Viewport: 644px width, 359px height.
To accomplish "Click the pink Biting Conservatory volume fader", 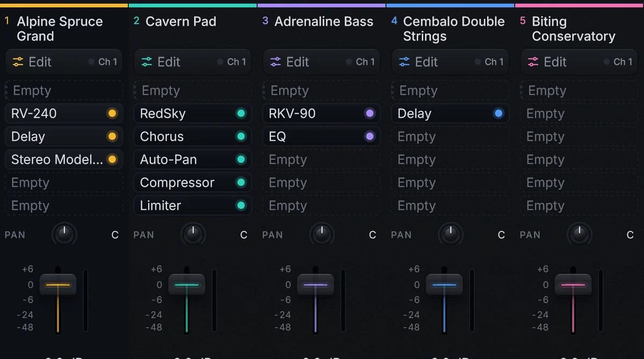I will [573, 285].
